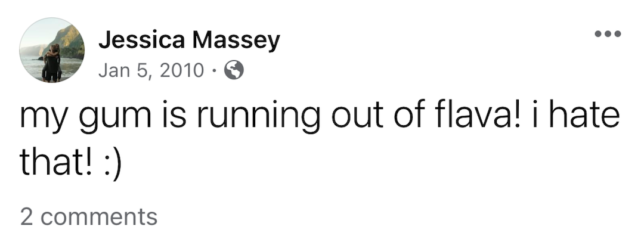Screen dimensions: 644x245
Task: Click the public globe privacy icon
Action: 233,71
